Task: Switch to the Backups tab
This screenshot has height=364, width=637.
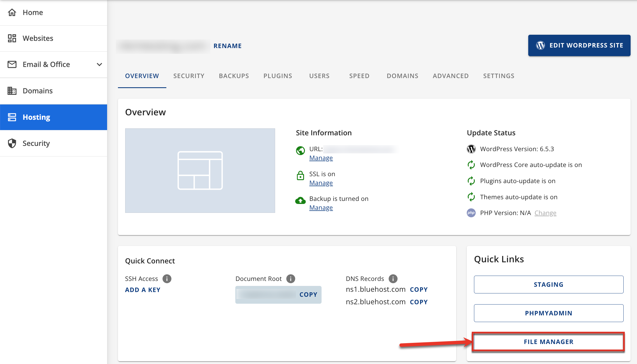Action: tap(234, 76)
